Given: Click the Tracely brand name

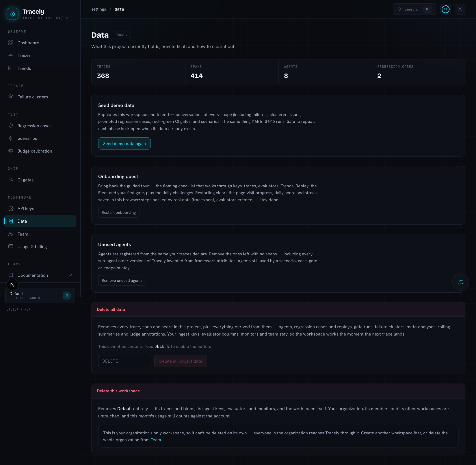Looking at the screenshot, I should click(33, 12).
